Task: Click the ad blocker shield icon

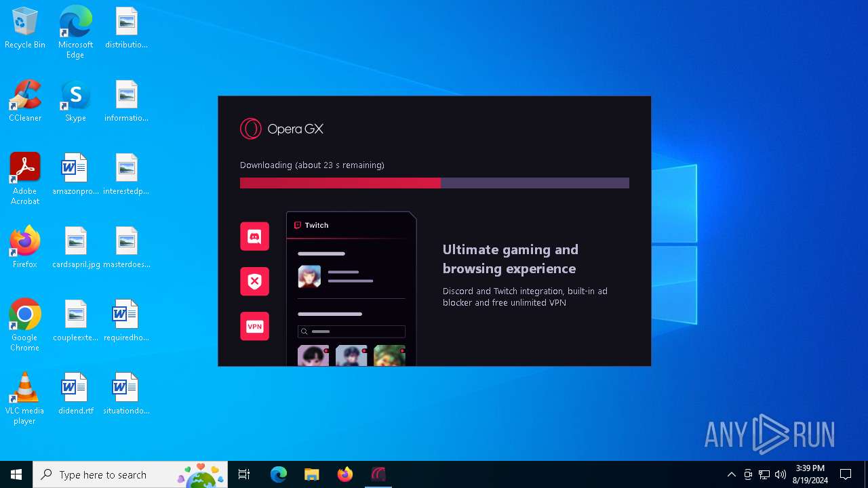Action: click(254, 281)
